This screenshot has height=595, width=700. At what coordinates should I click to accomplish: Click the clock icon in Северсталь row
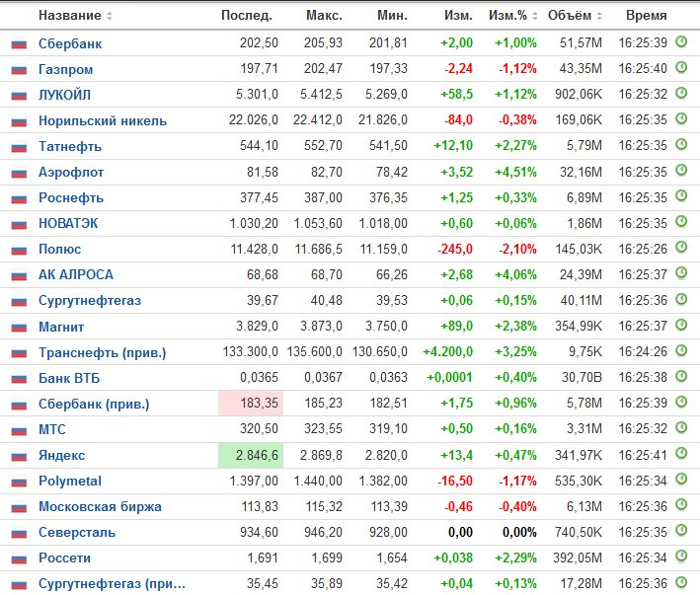click(681, 531)
